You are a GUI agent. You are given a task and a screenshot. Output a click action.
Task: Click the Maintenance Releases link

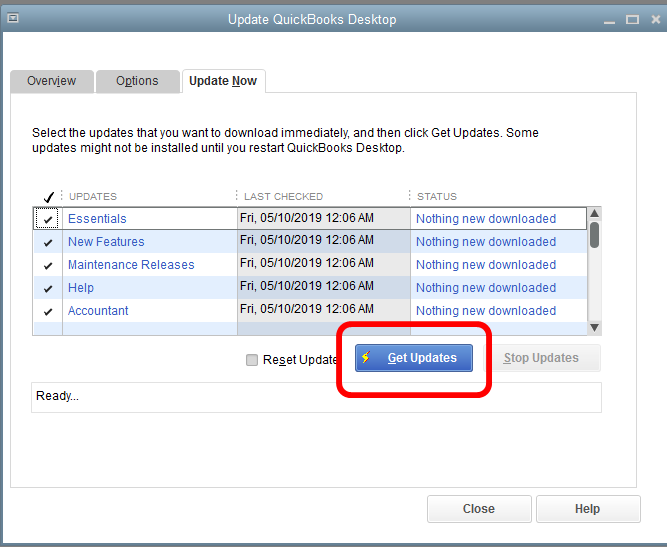pos(131,265)
